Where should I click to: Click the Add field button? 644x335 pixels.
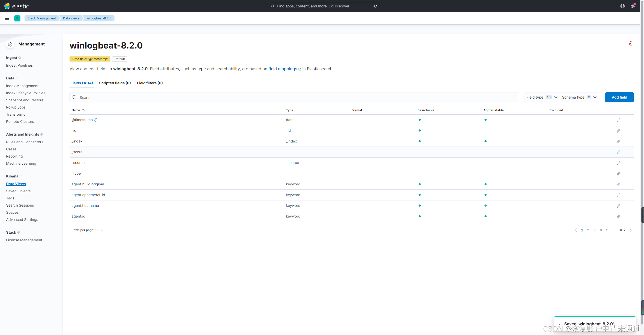tap(619, 97)
